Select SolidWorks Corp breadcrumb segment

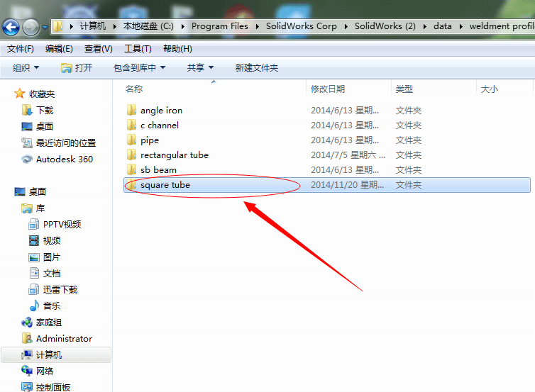coord(302,26)
